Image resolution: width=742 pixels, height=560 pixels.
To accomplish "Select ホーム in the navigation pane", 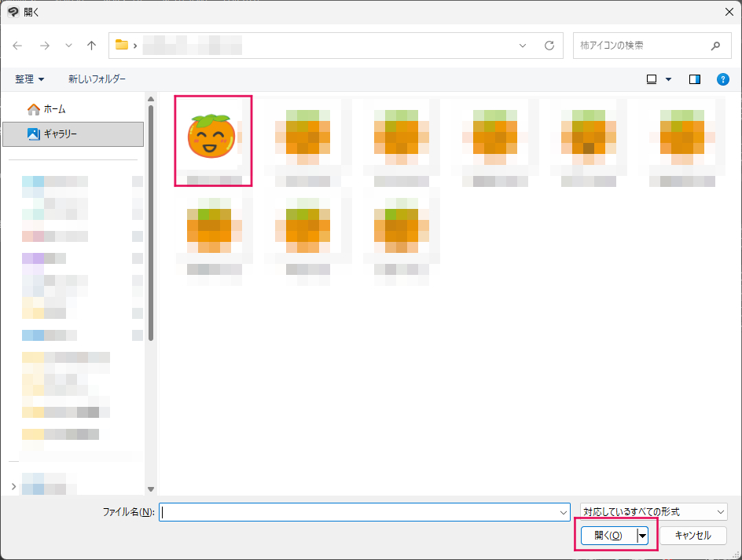I will coord(53,109).
